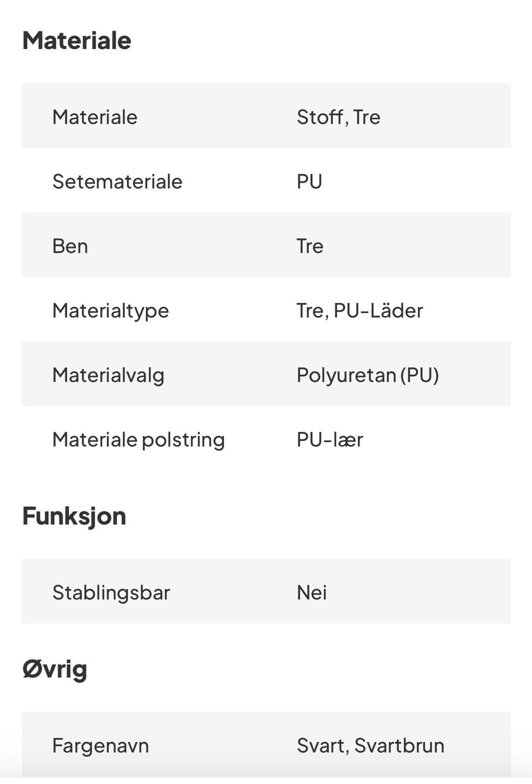Viewport: 532px width, 784px height.
Task: Click the Øvrig section heading
Action: 55,669
